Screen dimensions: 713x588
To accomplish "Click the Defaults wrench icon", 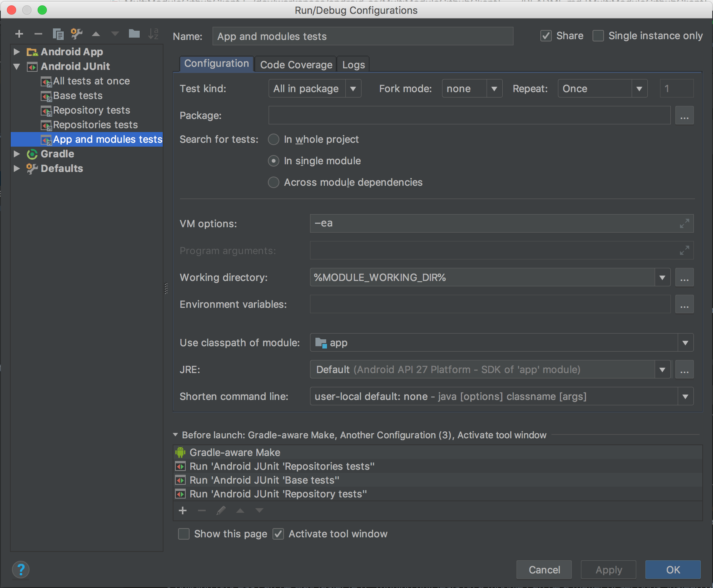I will point(32,169).
